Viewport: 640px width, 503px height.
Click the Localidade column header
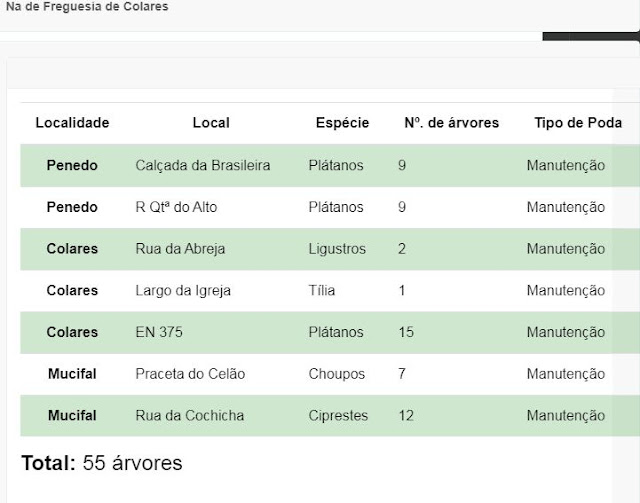click(72, 122)
